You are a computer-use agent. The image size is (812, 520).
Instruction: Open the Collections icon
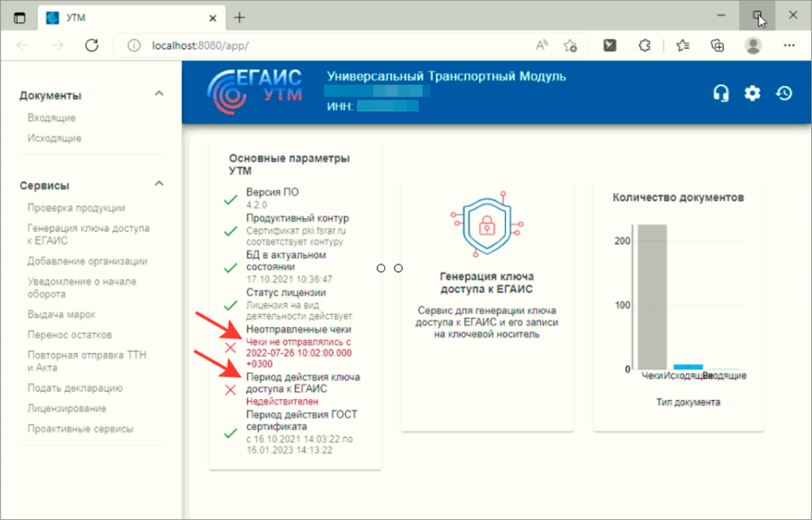(717, 45)
